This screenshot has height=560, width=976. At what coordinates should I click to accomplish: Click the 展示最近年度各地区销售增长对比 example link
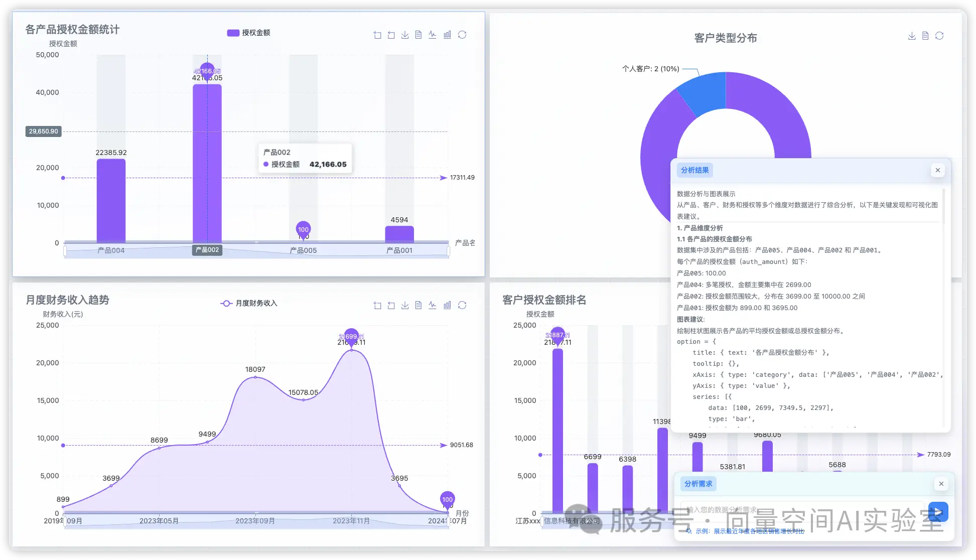pyautogui.click(x=758, y=530)
